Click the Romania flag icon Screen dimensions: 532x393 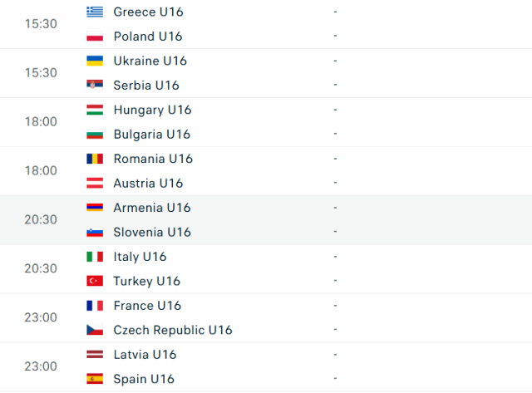point(95,159)
